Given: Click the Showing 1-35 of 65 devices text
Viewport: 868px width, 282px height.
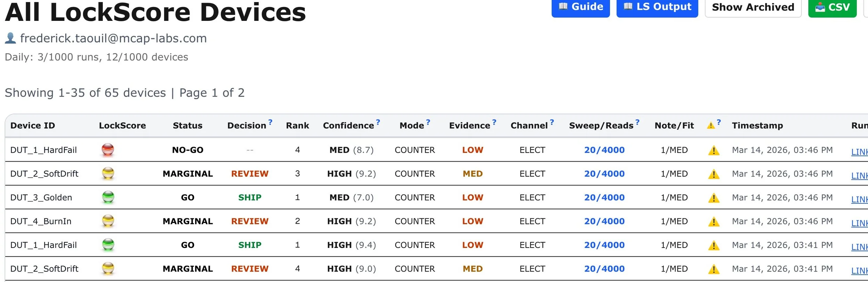Looking at the screenshot, I should (85, 93).
